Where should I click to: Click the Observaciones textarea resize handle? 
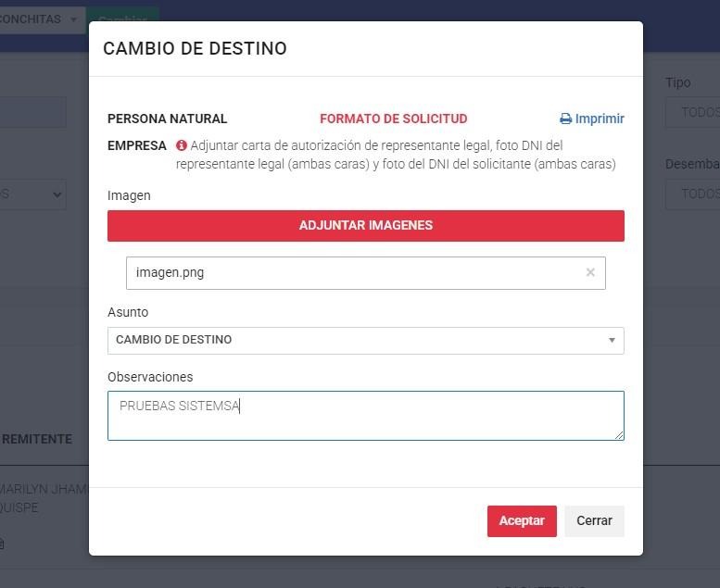click(619, 435)
